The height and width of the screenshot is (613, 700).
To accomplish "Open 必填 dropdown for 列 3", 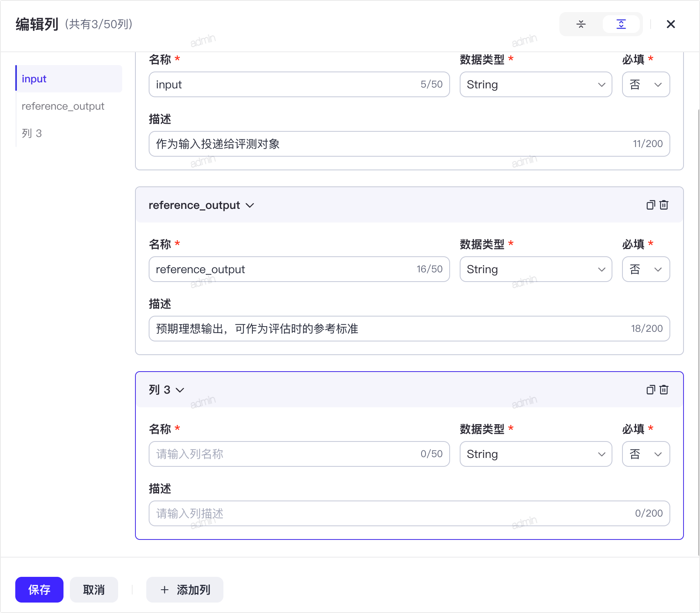I will (x=646, y=454).
